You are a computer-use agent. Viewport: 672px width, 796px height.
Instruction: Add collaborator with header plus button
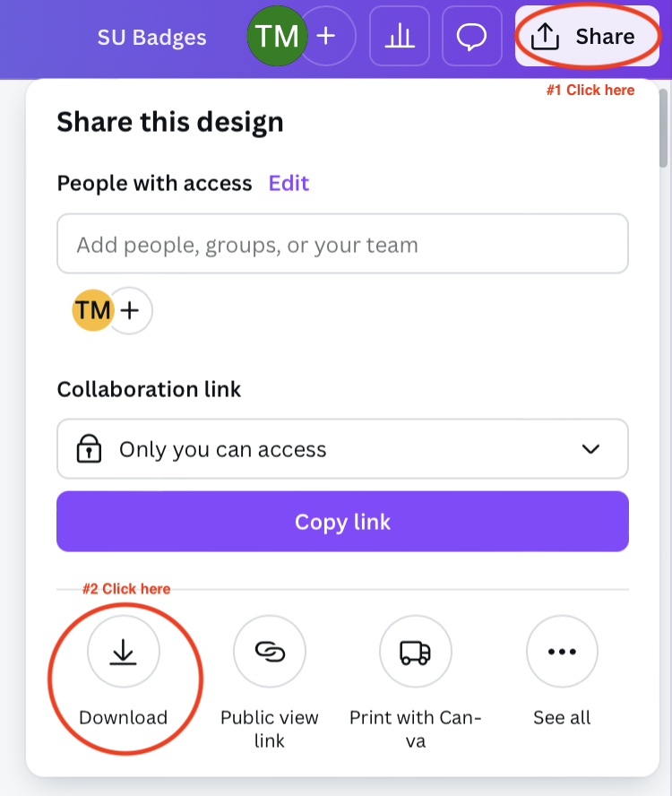[x=326, y=36]
